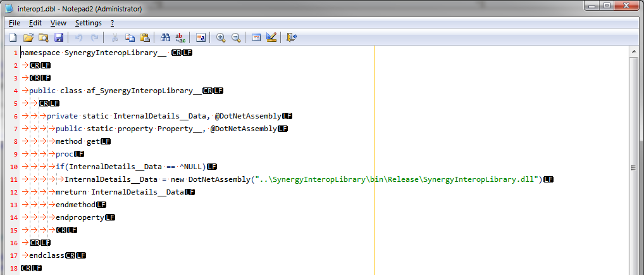Image resolution: width=644 pixels, height=275 pixels.
Task: Click the Redo arrow icon
Action: [94, 37]
